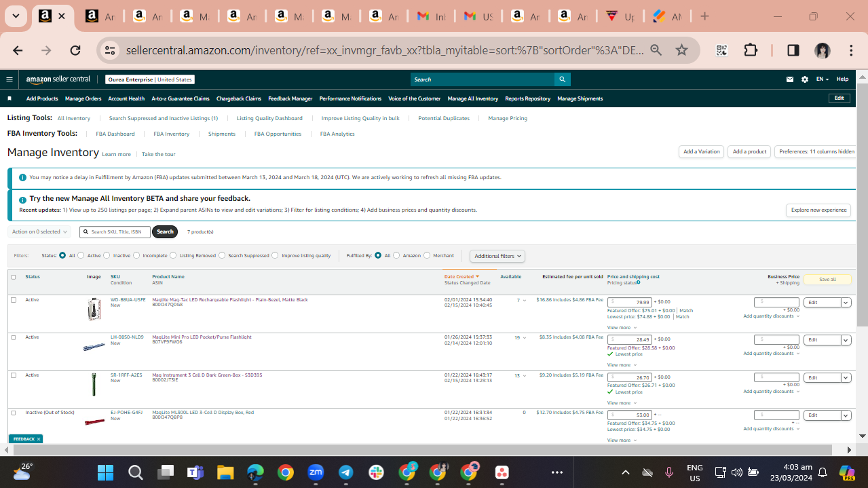
Task: Select the Listing Removed status radio
Action: pos(173,256)
